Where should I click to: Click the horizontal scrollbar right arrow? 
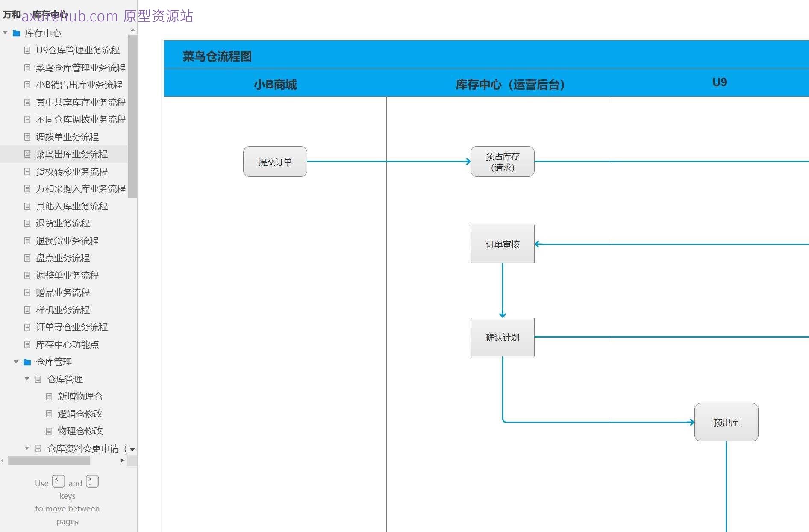coord(122,461)
